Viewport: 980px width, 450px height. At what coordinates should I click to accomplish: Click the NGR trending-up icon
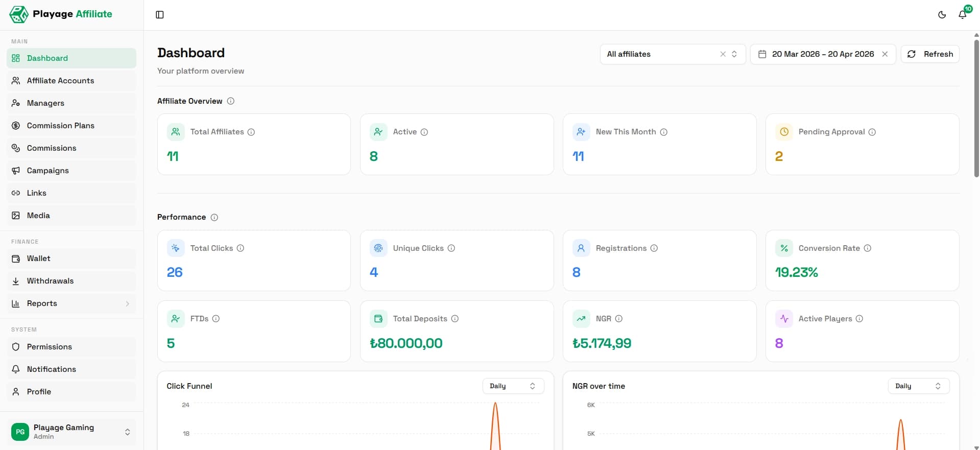click(x=581, y=319)
